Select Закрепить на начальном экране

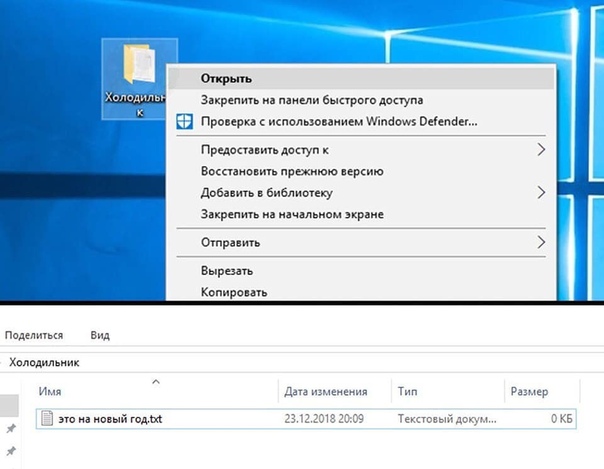292,214
